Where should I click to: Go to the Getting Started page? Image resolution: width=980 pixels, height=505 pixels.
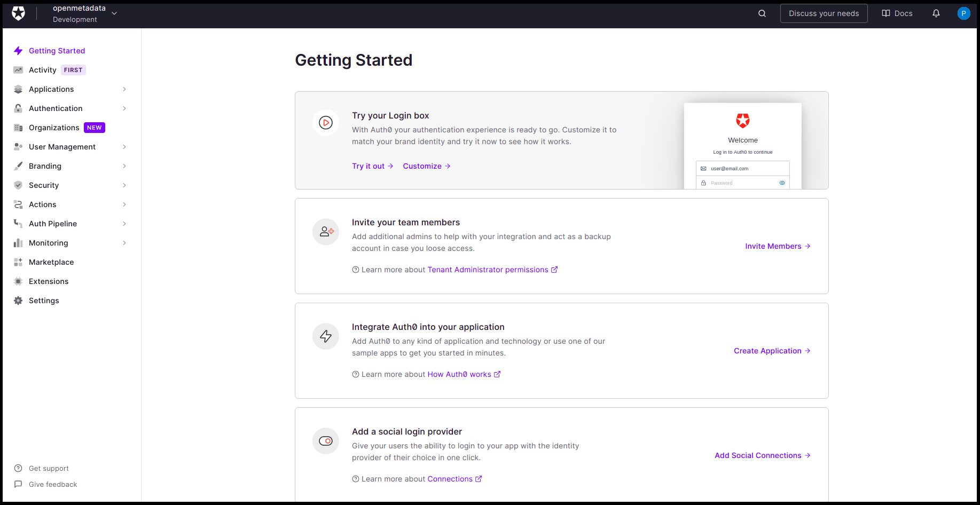coord(57,50)
